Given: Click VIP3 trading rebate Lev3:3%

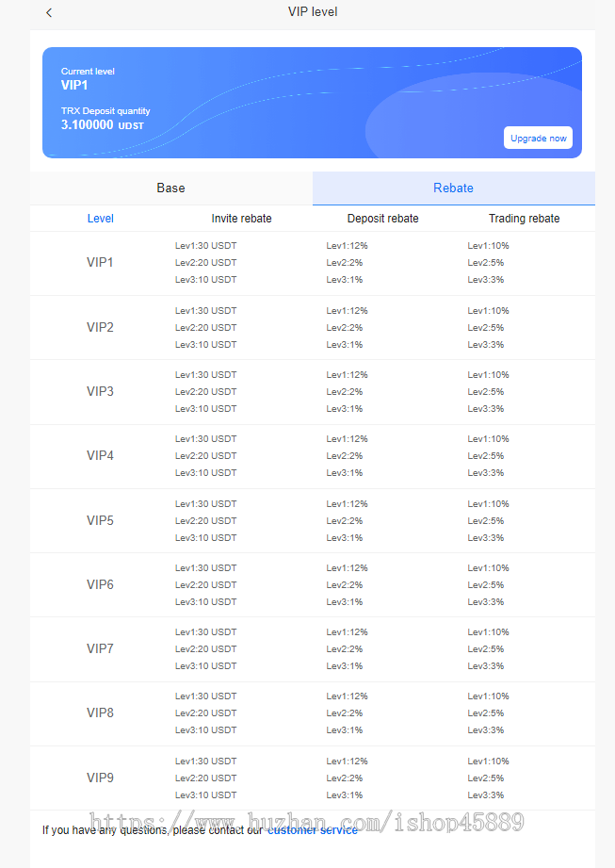Looking at the screenshot, I should pyautogui.click(x=486, y=409).
